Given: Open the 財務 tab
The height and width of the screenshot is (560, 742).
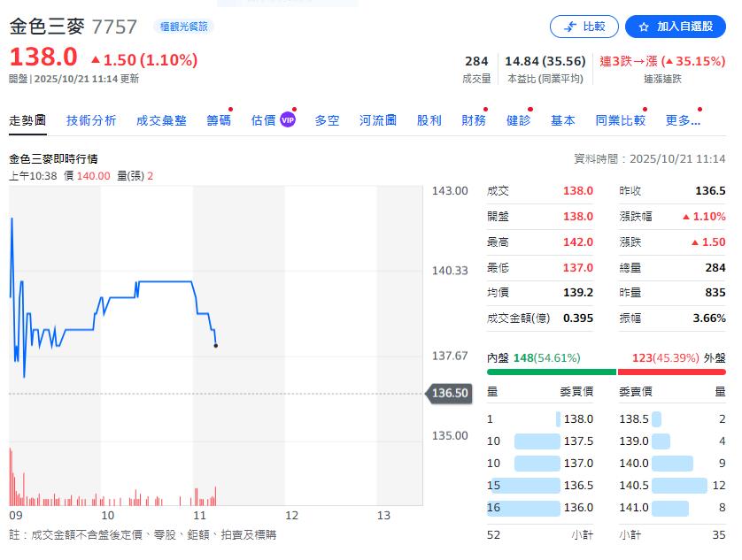Looking at the screenshot, I should 474,120.
